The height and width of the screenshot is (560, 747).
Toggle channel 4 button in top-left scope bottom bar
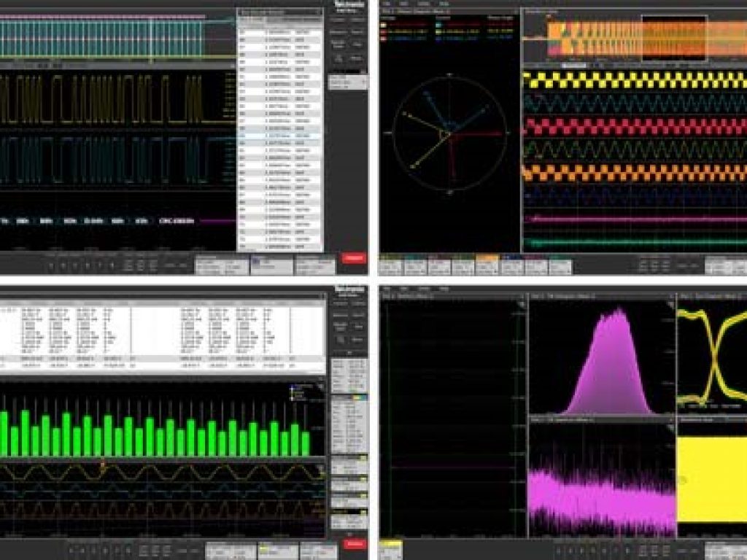click(88, 265)
